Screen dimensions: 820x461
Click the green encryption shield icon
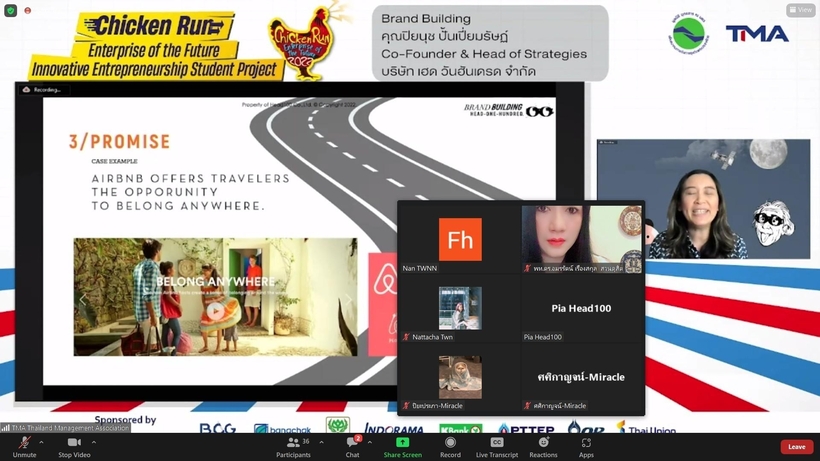point(10,10)
